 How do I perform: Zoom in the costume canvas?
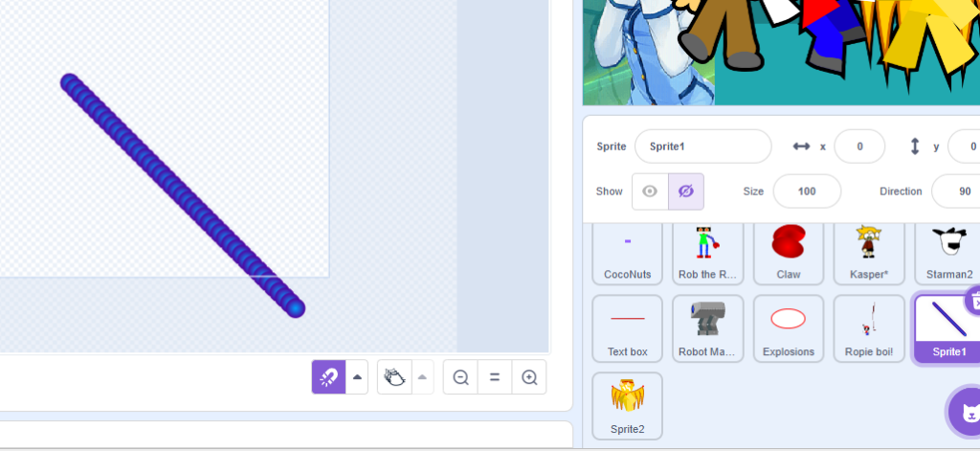(x=529, y=377)
